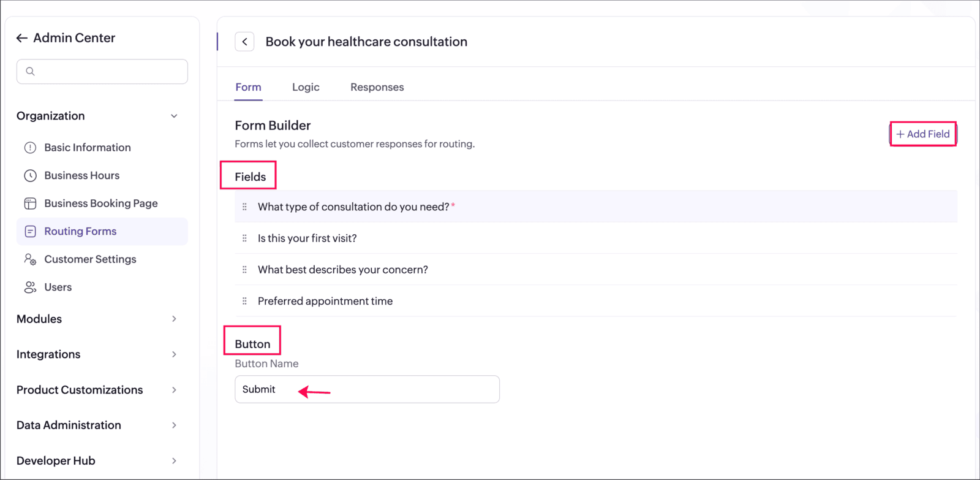Click drag handle of first visit field

[244, 238]
